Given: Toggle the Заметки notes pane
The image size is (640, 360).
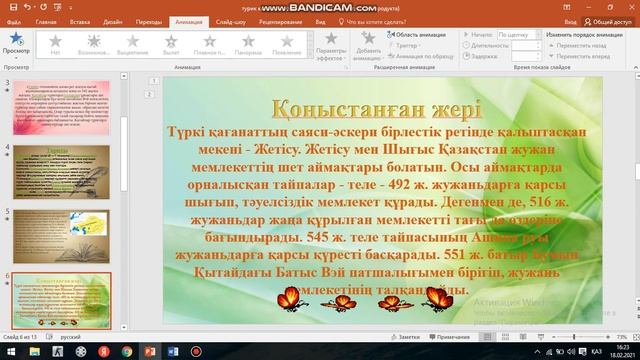Looking at the screenshot, I should pos(405,337).
